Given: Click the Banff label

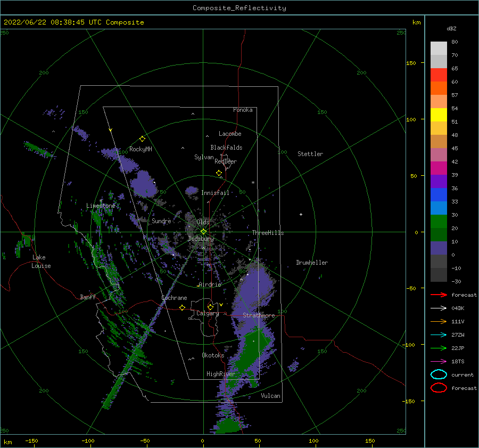Looking at the screenshot, I should click(88, 297).
